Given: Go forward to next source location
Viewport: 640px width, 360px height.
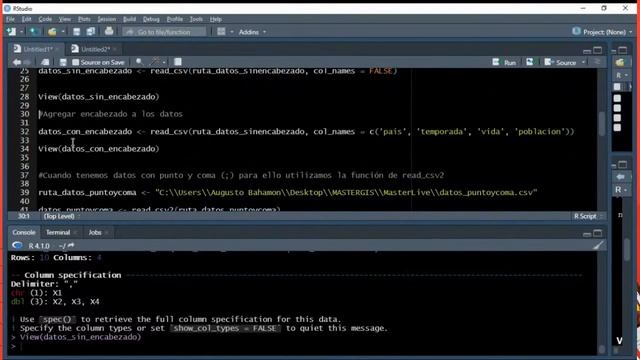Looking at the screenshot, I should pyautogui.click(x=27, y=62).
